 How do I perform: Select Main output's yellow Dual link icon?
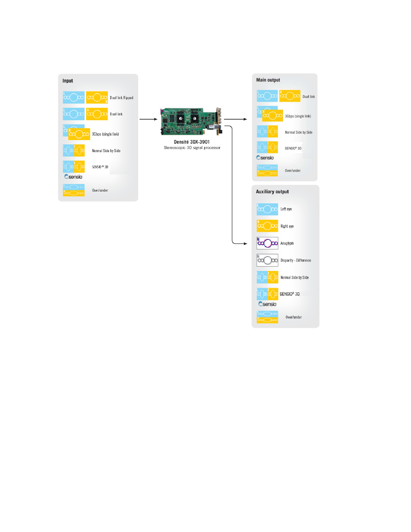click(290, 96)
